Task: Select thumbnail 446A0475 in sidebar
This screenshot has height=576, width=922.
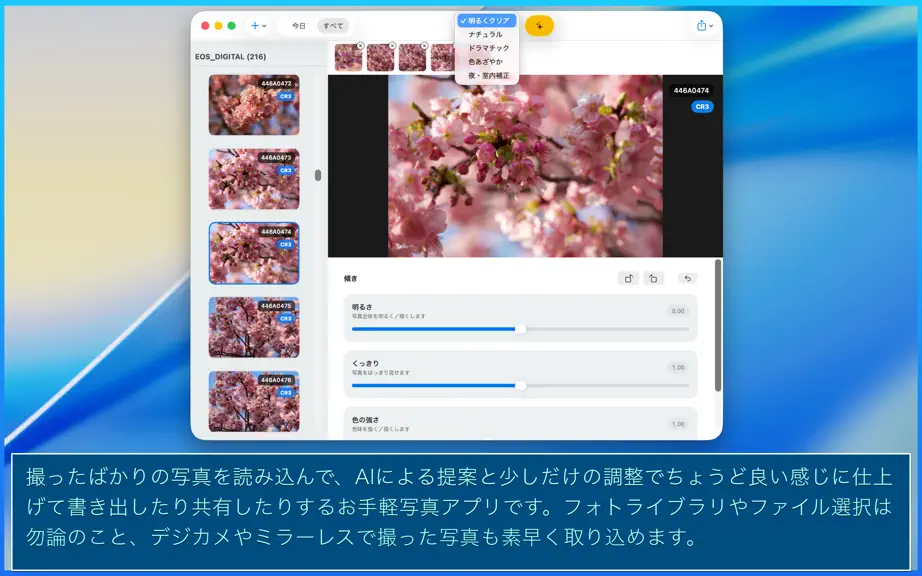Action: 254,327
